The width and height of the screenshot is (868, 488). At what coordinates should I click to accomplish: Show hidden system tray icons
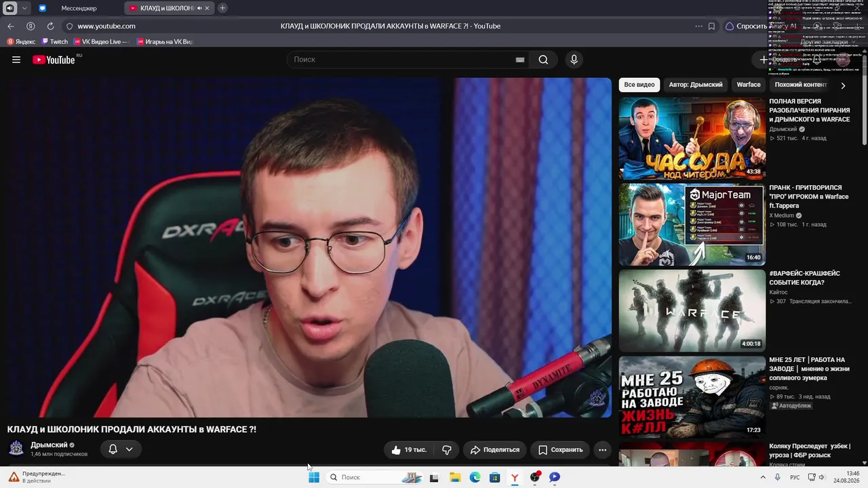pos(763,477)
